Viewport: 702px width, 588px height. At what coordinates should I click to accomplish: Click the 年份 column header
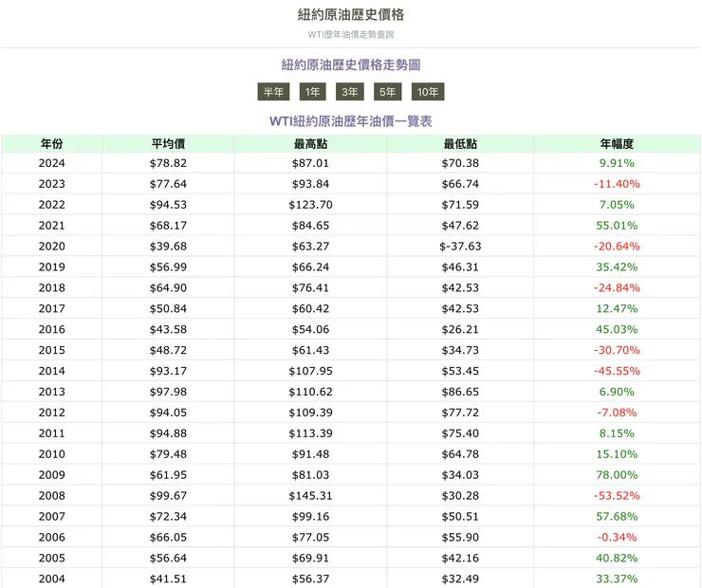click(51, 144)
